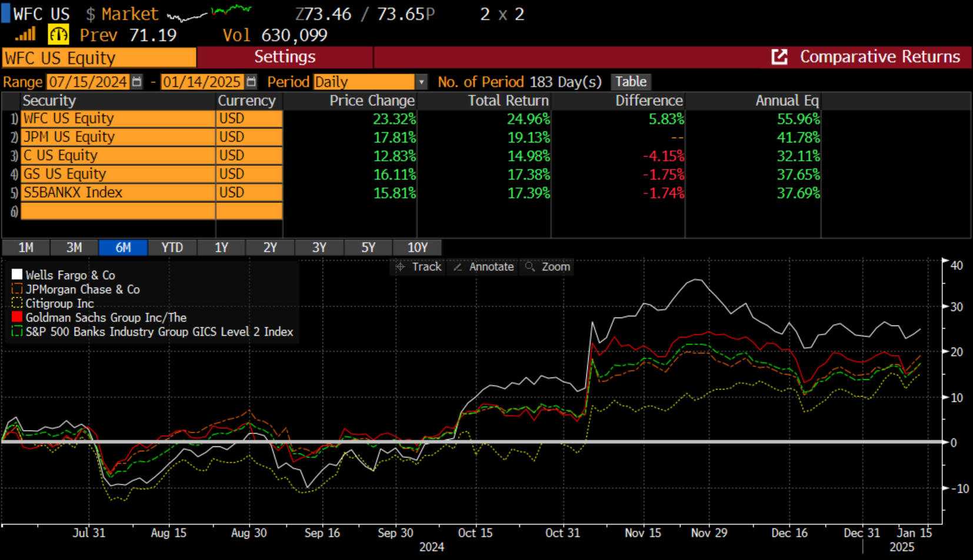The height and width of the screenshot is (560, 973).
Task: Open the start date calendar icon
Action: (x=137, y=82)
